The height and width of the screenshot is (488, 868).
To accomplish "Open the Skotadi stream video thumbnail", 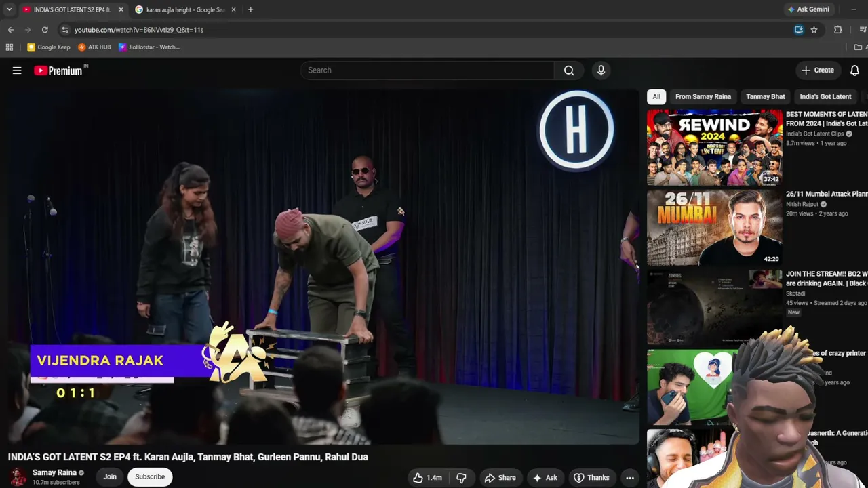I will click(x=715, y=307).
